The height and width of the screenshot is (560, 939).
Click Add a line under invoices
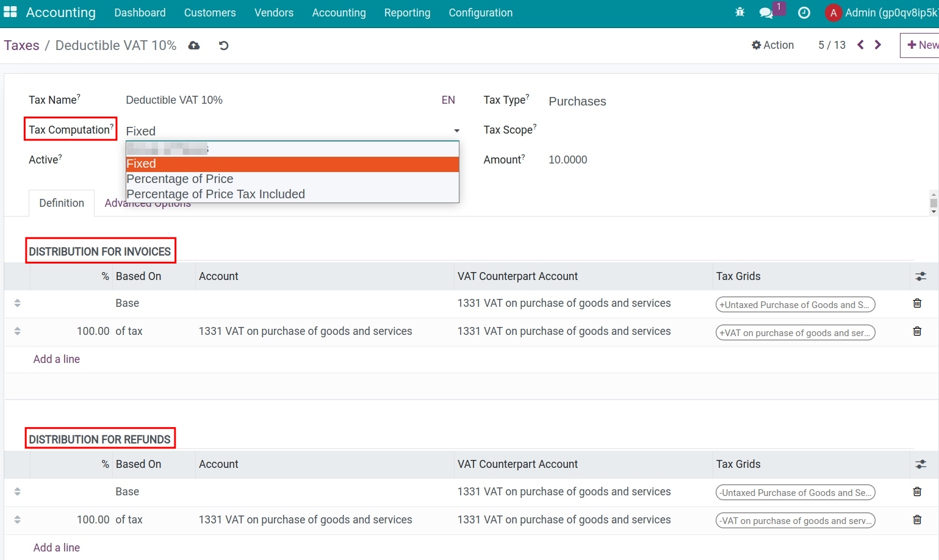57,359
